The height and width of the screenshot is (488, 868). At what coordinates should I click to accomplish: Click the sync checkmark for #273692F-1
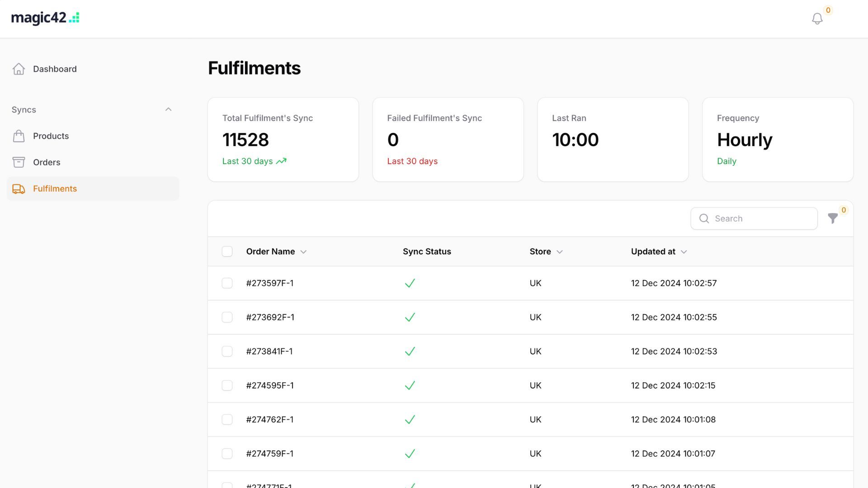[x=410, y=318]
